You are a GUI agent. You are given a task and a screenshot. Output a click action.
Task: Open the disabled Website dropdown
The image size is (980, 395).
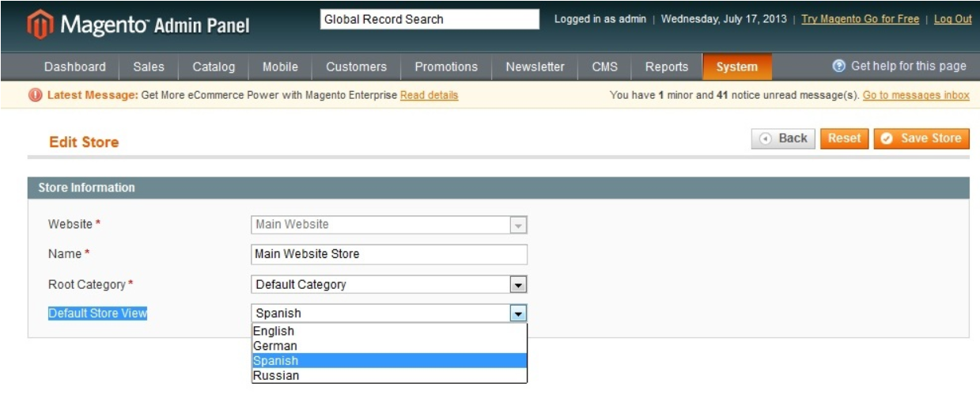(x=388, y=225)
